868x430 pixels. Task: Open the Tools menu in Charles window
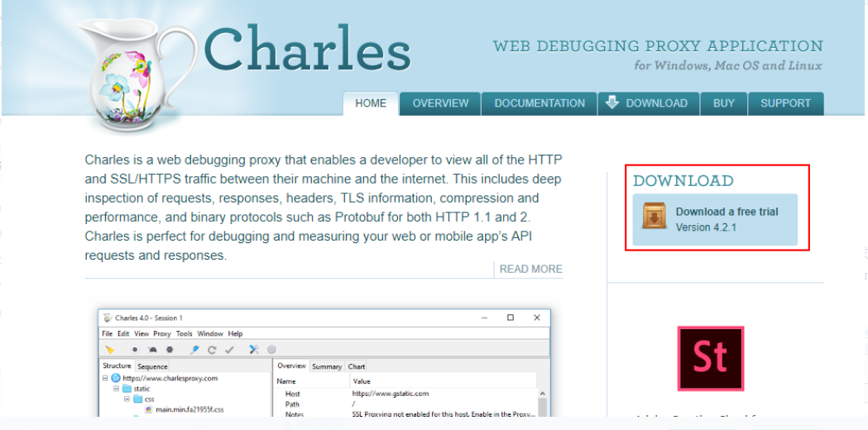click(x=185, y=334)
